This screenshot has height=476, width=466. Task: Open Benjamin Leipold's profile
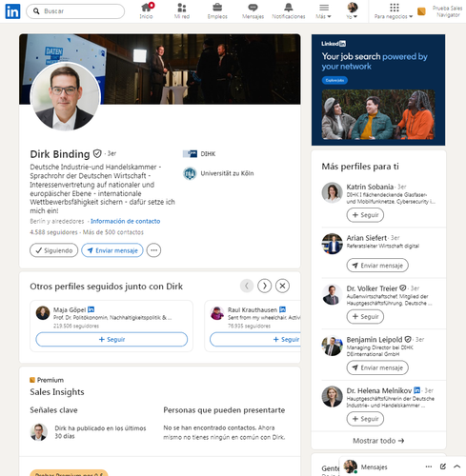375,340
